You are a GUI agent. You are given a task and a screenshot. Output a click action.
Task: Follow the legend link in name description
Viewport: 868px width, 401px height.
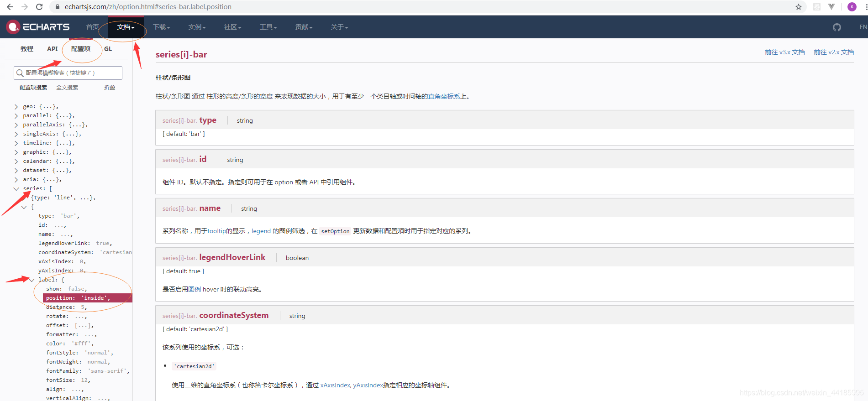[x=261, y=231]
